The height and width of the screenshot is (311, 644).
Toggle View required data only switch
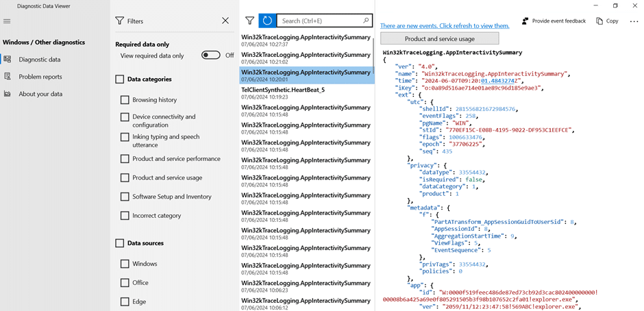(211, 55)
